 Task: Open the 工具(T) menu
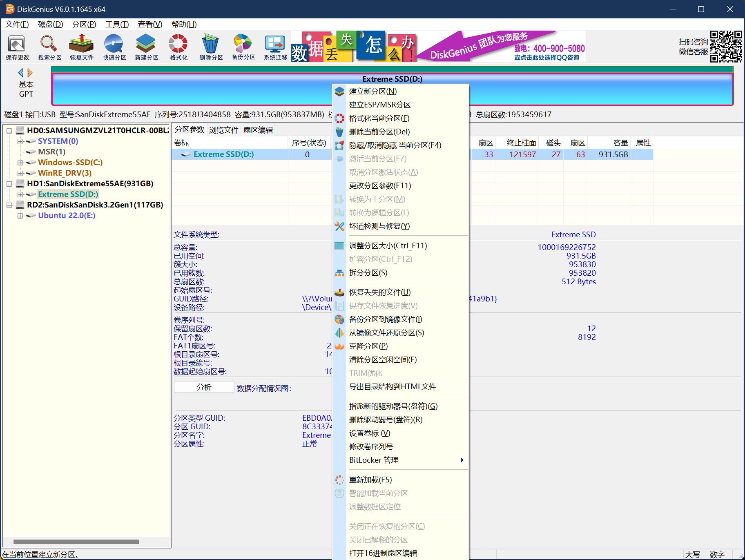(117, 24)
